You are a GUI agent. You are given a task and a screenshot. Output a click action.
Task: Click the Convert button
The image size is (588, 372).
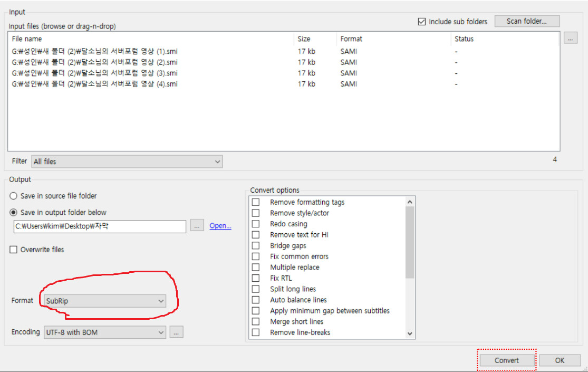coord(507,360)
